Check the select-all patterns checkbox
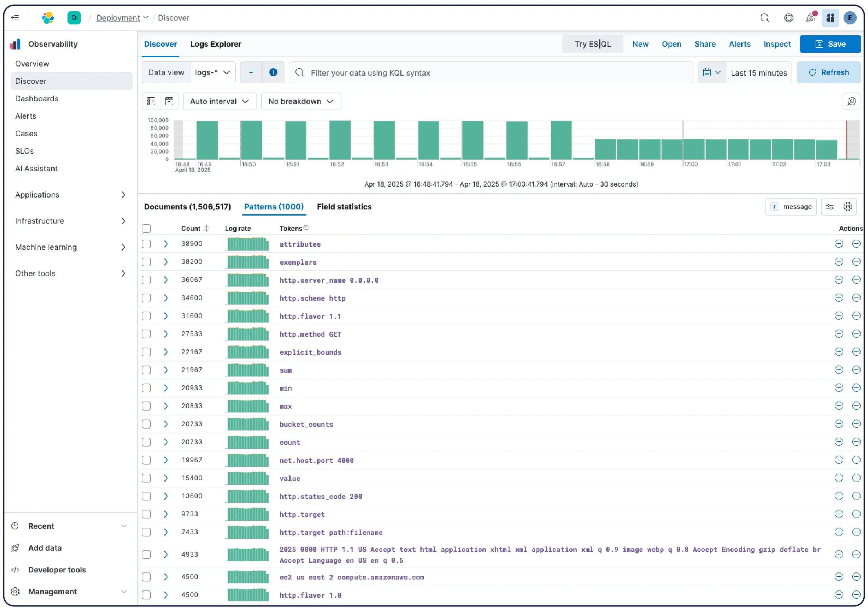The image size is (868, 611). pyautogui.click(x=146, y=228)
